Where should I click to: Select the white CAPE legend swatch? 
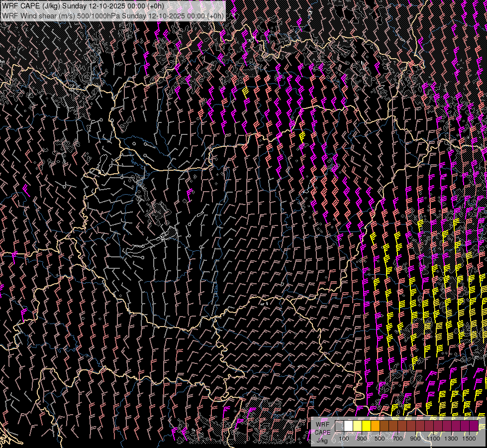pos(348,426)
